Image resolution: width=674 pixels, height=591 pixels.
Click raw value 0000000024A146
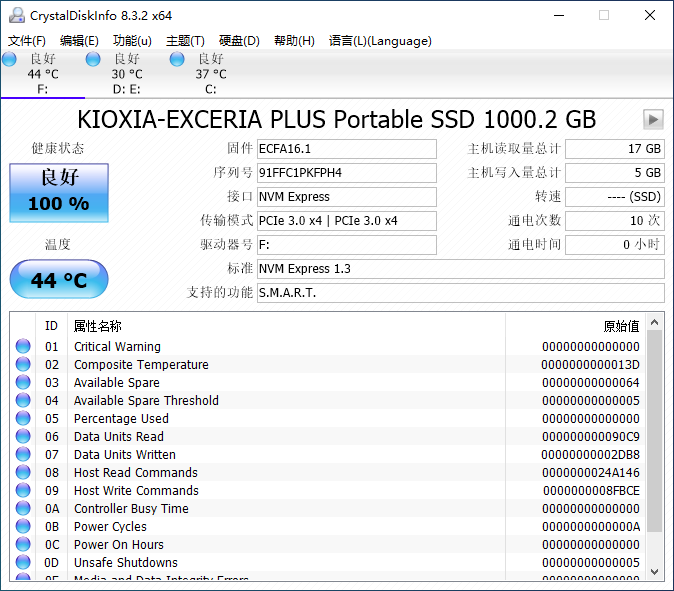tap(591, 473)
